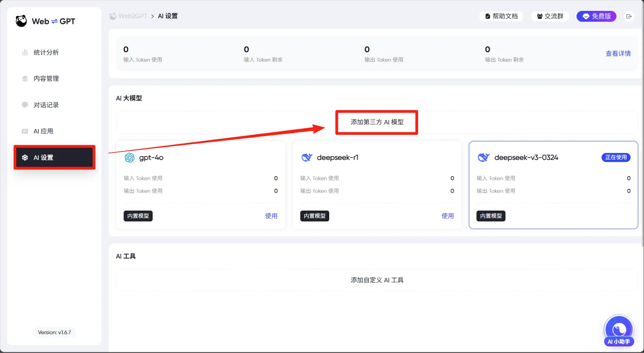Click the Web2GPT breadcrumb link
The height and width of the screenshot is (353, 644).
132,16
